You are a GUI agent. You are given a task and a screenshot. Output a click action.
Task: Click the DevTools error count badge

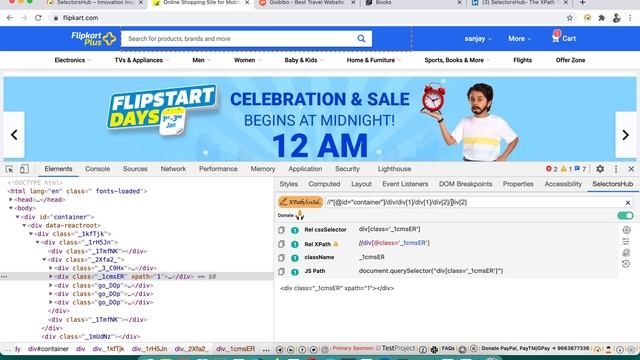click(x=551, y=169)
